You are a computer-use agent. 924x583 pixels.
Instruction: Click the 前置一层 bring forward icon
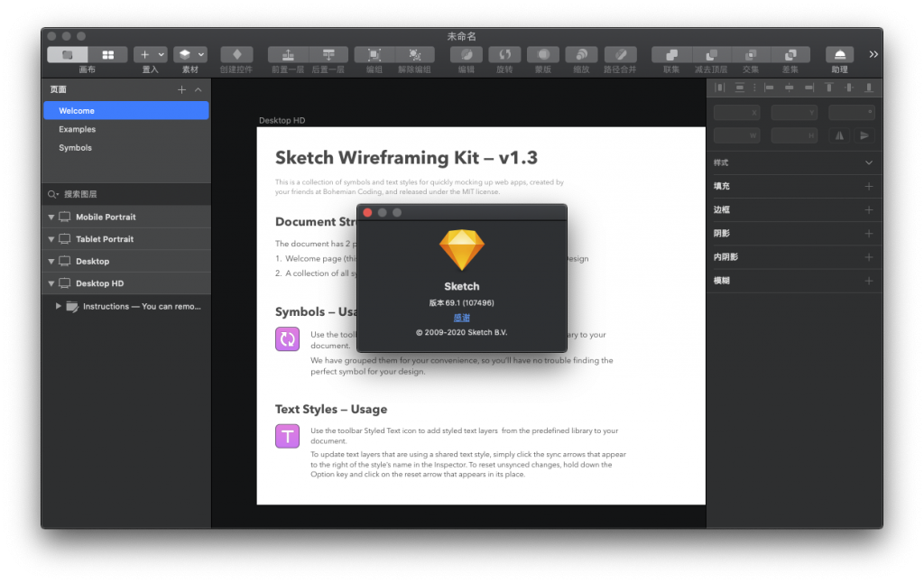coord(288,55)
